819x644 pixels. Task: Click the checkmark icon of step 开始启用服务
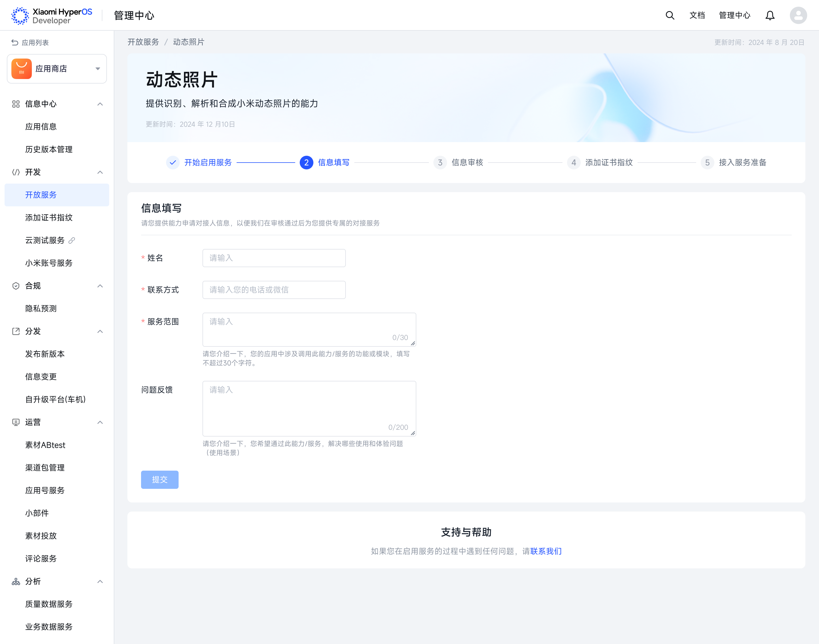point(173,163)
